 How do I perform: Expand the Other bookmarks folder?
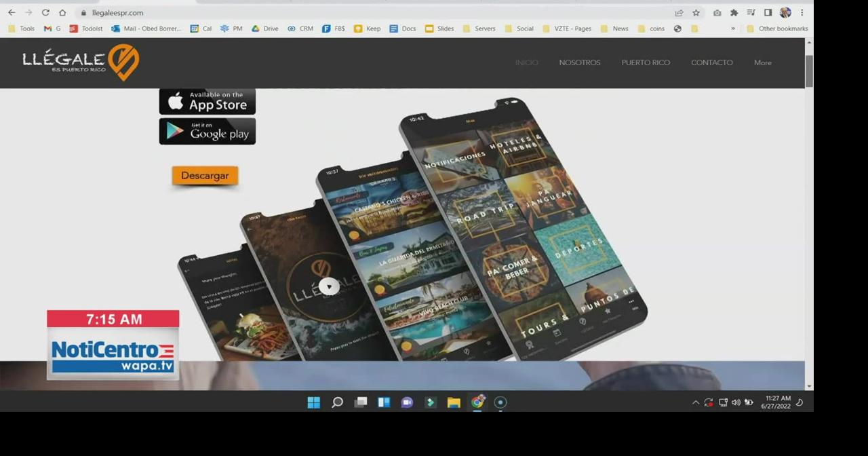pos(778,28)
